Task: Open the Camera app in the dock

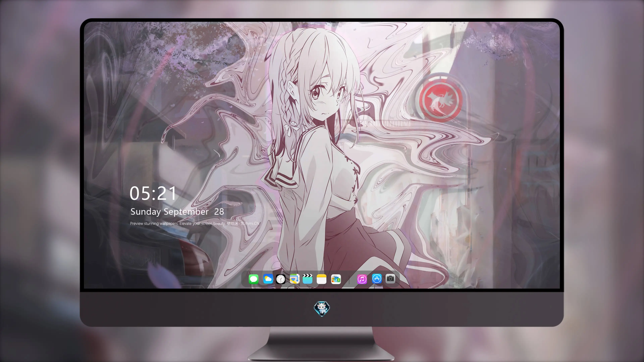Action: pyautogui.click(x=390, y=279)
